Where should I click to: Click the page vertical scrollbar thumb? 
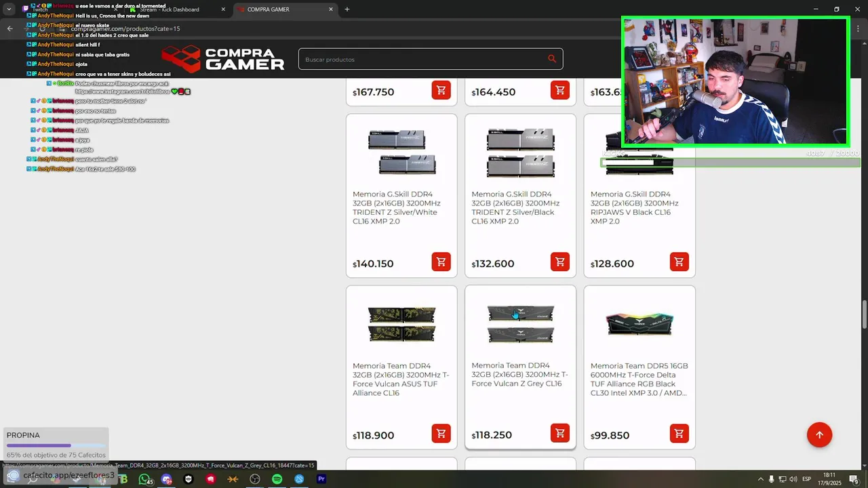pyautogui.click(x=864, y=314)
